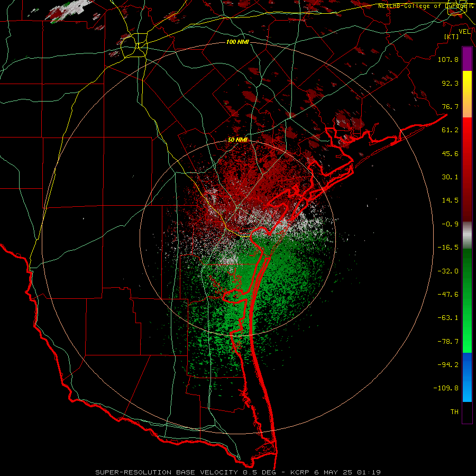
Task: Click the [KT] units label
Action: (452, 36)
